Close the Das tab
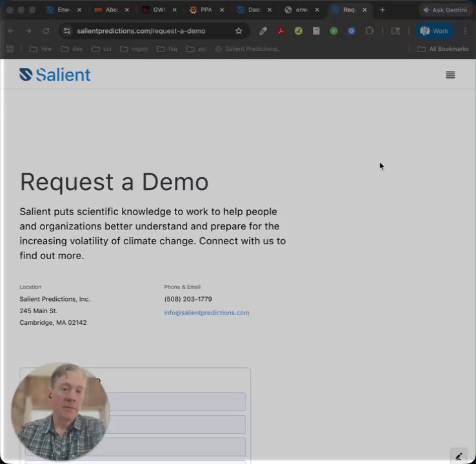 (x=269, y=10)
